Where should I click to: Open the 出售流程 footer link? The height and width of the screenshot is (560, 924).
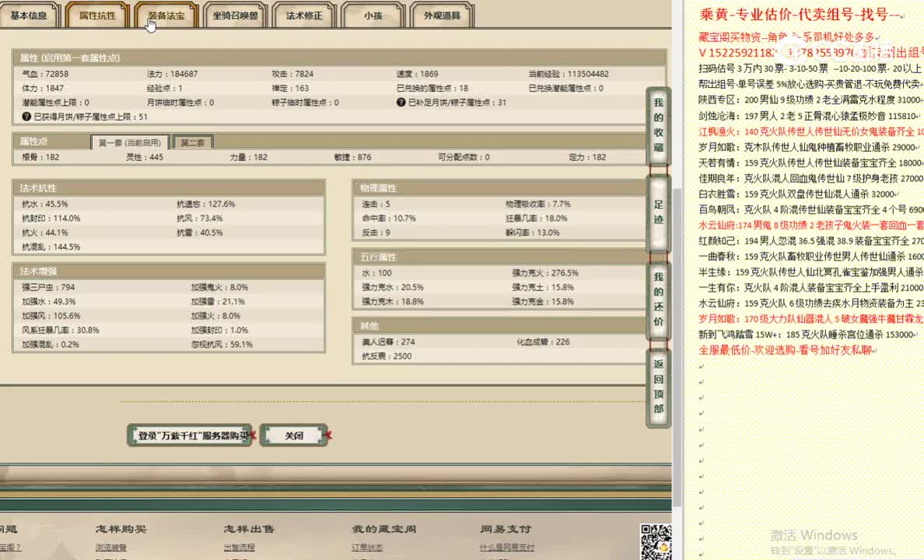pos(240,548)
